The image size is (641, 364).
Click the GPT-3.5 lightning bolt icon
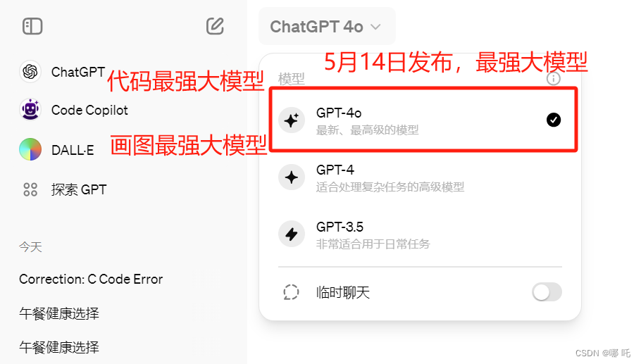point(292,234)
